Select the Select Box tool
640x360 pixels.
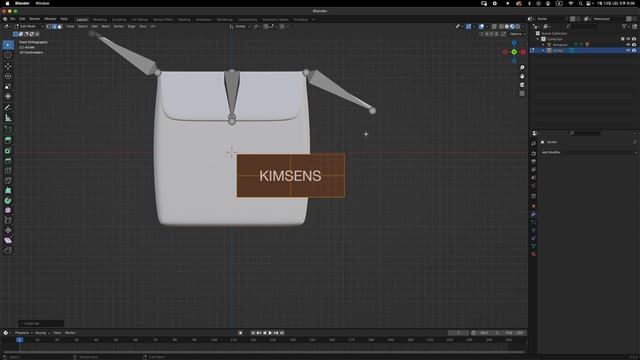[8, 44]
